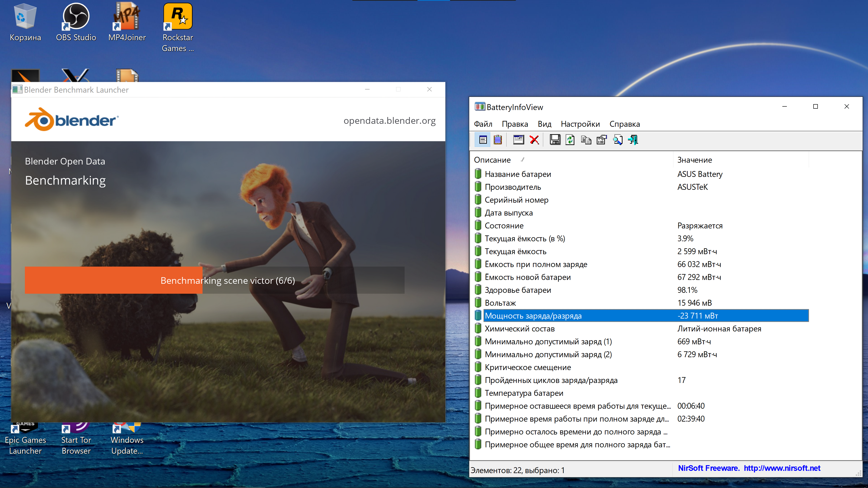Click the BatteryInfoView title bar icon
The height and width of the screenshot is (488, 868).
click(x=479, y=107)
